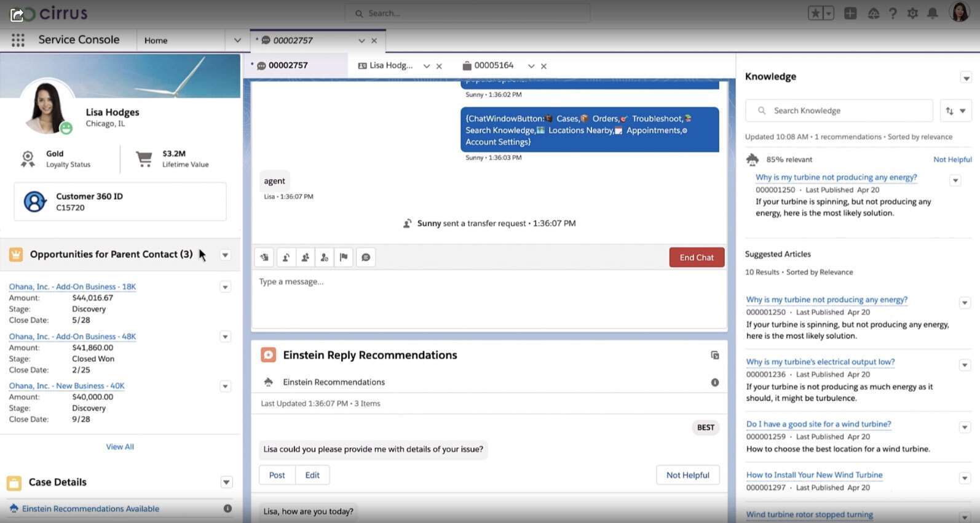This screenshot has width=980, height=523.
Task: Post the recommended reply
Action: pos(277,475)
